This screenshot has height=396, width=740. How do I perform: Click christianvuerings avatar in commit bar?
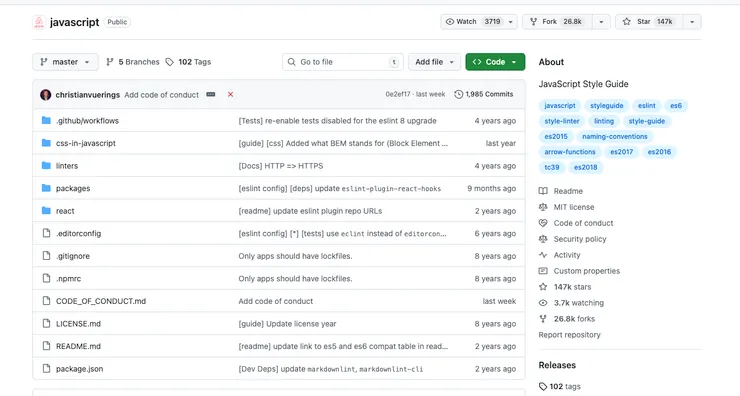point(46,94)
